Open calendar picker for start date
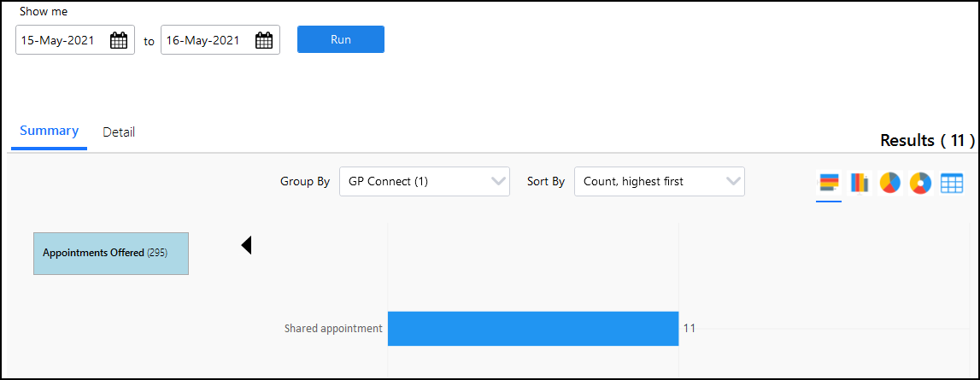The height and width of the screenshot is (380, 980). pos(119,40)
